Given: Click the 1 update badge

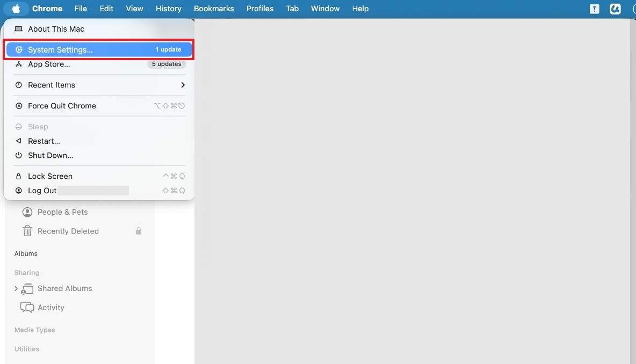Looking at the screenshot, I should pos(168,49).
